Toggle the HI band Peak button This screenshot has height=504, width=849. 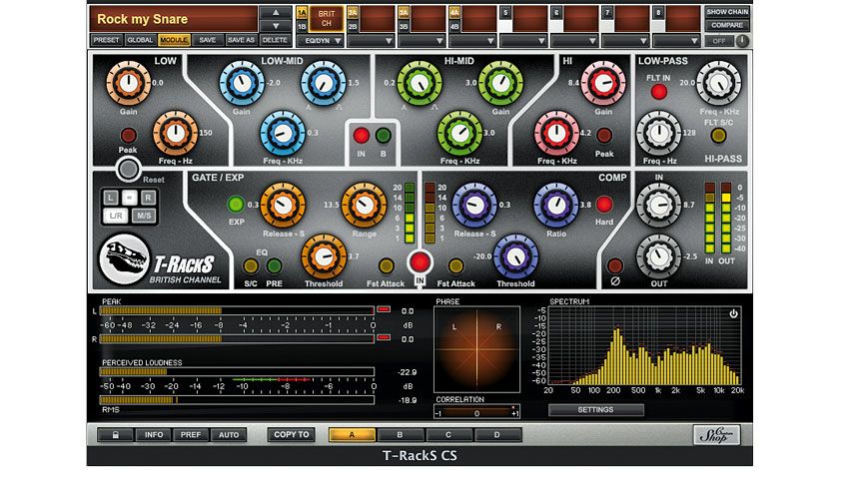tap(603, 136)
